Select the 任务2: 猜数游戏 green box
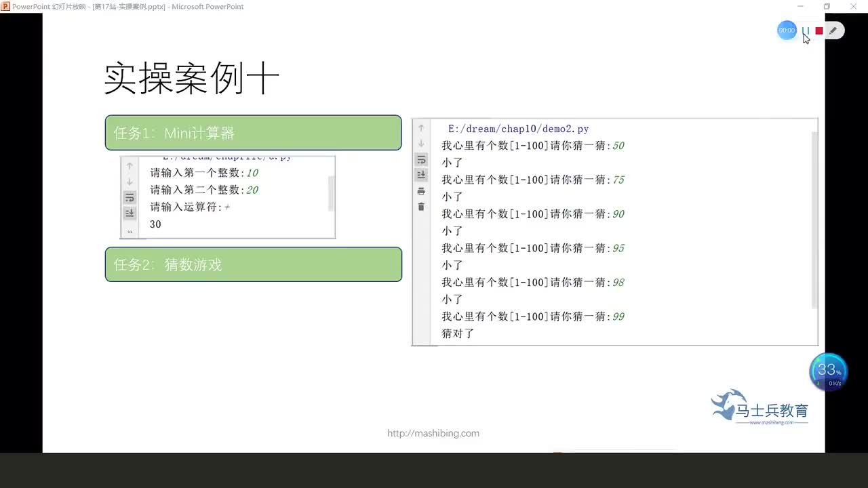The height and width of the screenshot is (488, 868). tap(254, 264)
